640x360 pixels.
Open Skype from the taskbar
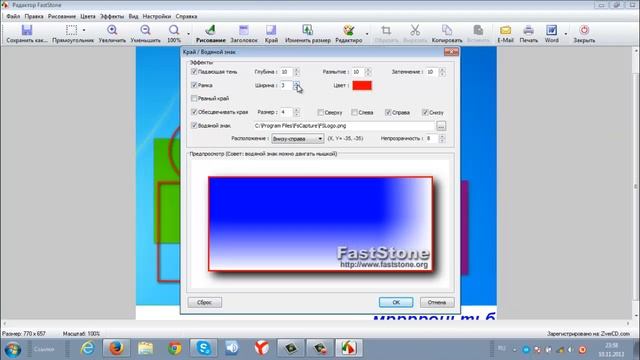tap(203, 348)
